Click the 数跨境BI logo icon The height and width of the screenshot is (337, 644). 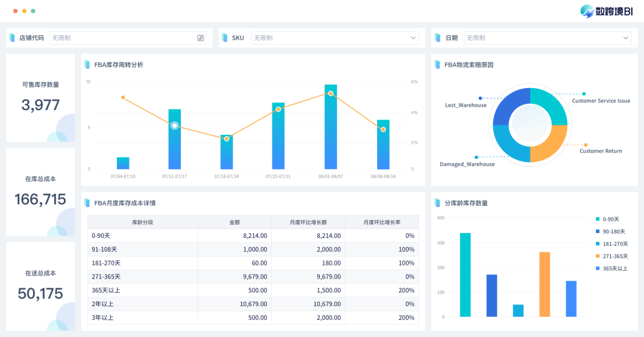[588, 11]
